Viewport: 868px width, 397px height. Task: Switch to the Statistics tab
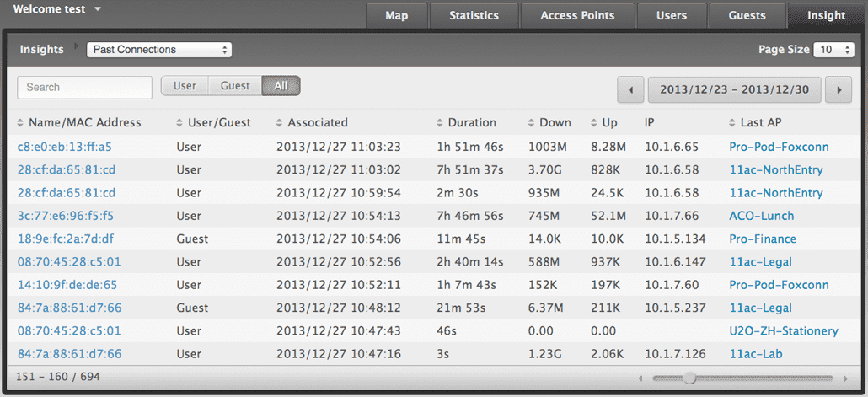click(473, 15)
